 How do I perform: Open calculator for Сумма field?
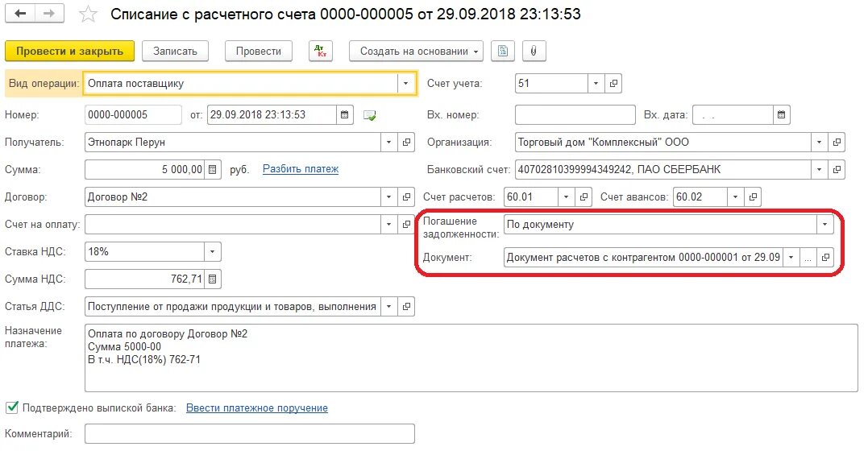tap(213, 170)
